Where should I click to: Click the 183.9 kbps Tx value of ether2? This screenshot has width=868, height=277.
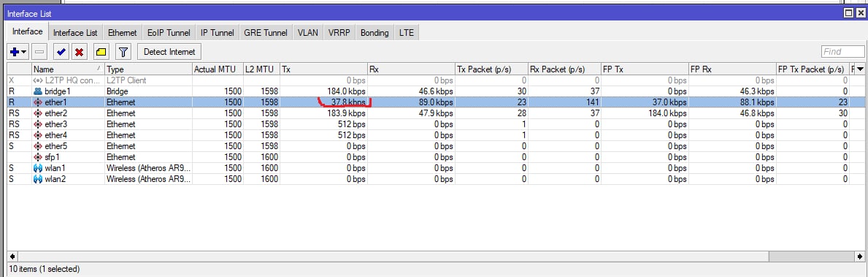point(346,113)
